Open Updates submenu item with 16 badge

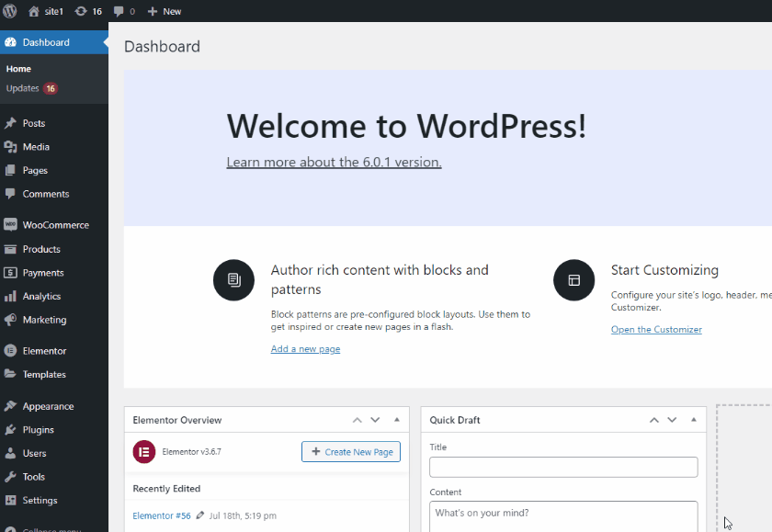click(32, 88)
